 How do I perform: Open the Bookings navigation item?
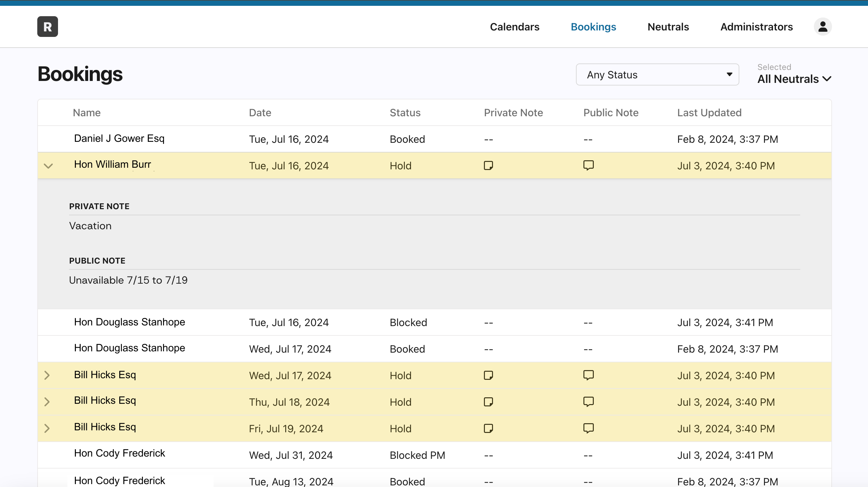[x=593, y=27]
